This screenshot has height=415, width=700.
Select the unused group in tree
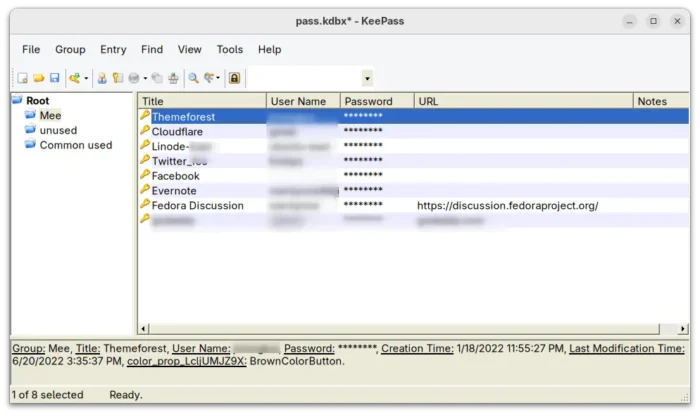(58, 130)
